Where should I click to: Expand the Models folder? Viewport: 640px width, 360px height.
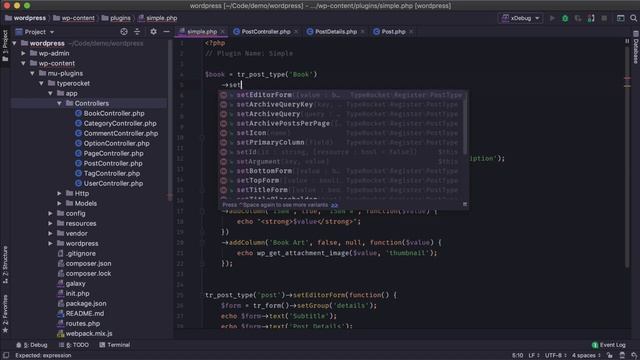point(60,203)
